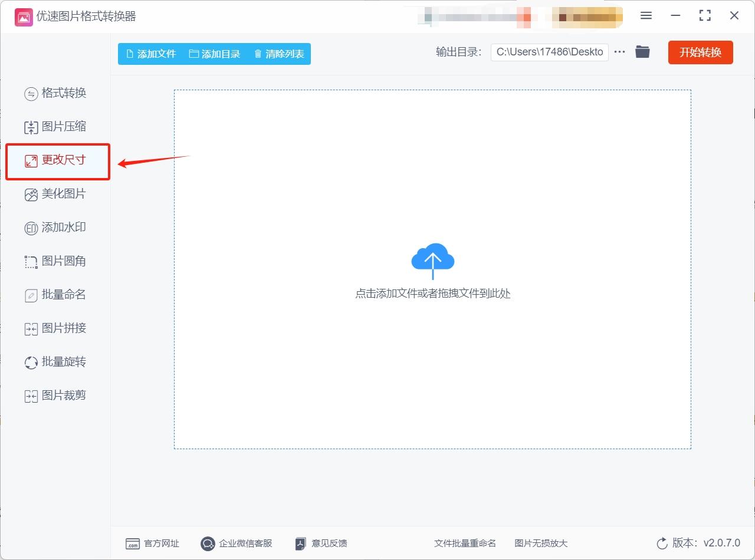Open the 意见反馈 feedback link

pyautogui.click(x=321, y=543)
